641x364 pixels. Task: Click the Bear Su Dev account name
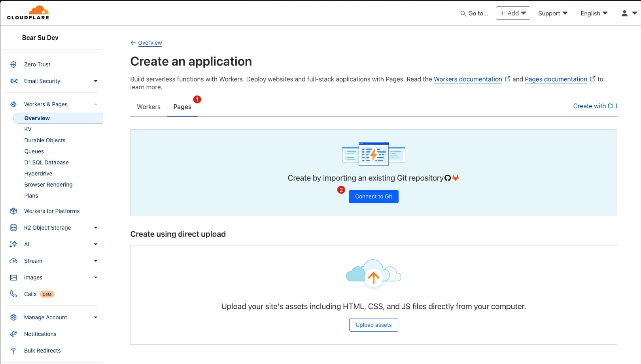pyautogui.click(x=40, y=38)
